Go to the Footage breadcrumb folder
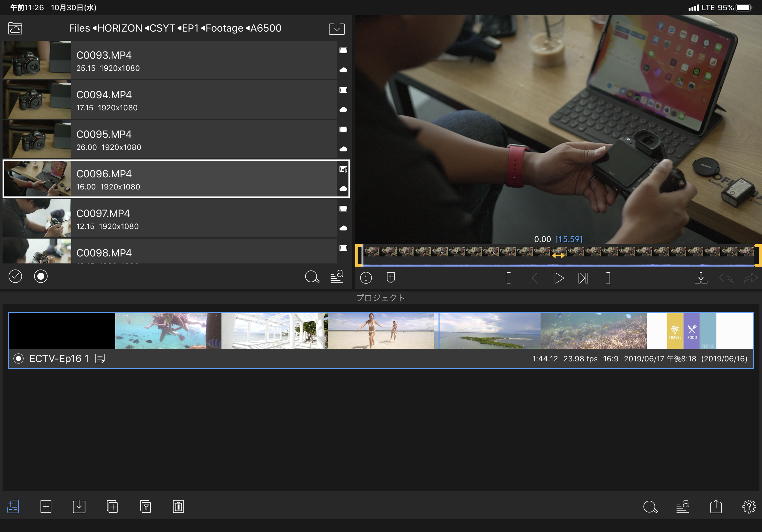 pyautogui.click(x=224, y=28)
